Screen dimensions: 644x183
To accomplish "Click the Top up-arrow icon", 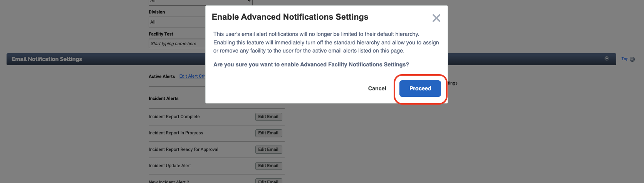I will click(x=632, y=59).
